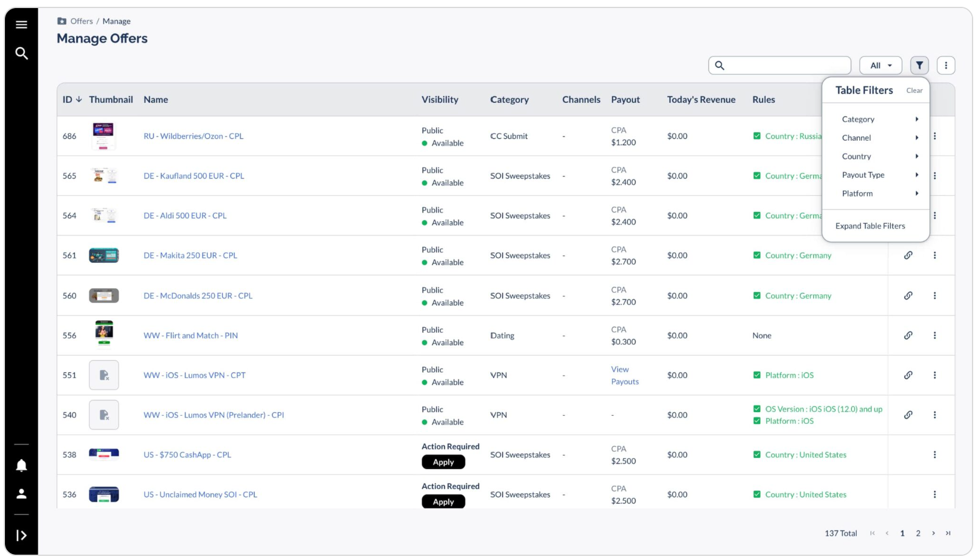Expand the Payout Type filter submenu
Screen dimensions: 980x559
879,175
